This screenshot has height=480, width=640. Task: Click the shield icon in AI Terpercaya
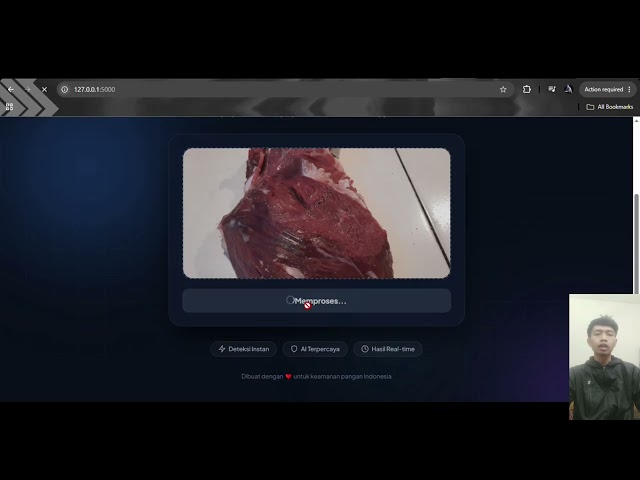pos(294,349)
